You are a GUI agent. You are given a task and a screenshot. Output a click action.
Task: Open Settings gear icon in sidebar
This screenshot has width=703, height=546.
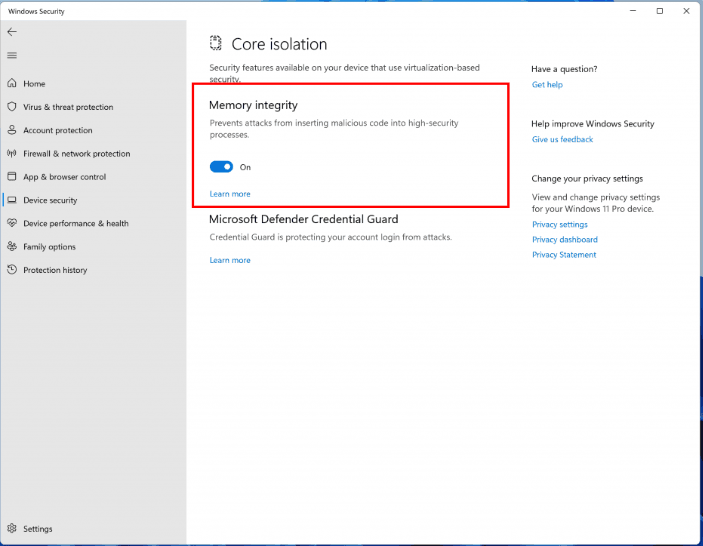12,528
